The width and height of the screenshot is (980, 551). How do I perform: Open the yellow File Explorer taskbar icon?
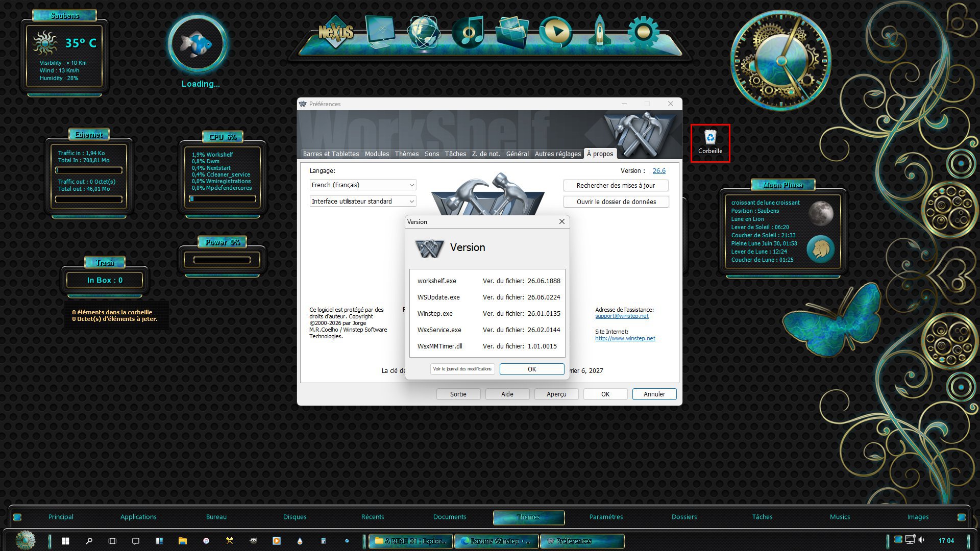(x=183, y=541)
